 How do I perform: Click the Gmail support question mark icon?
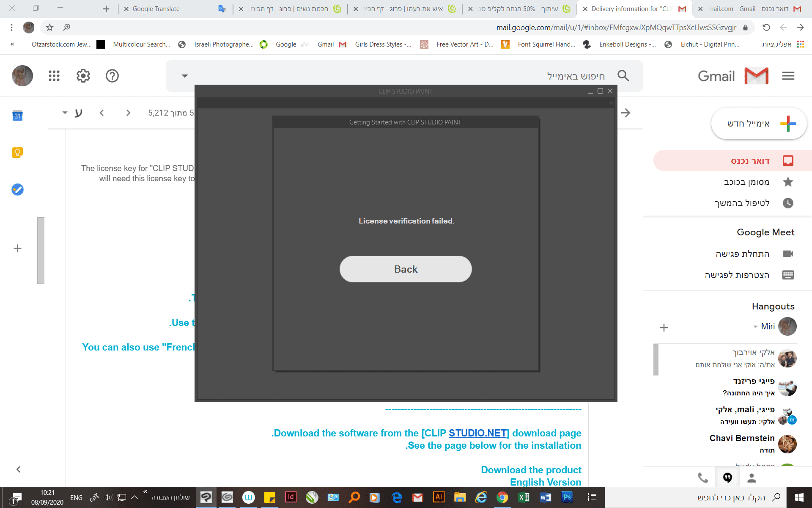point(112,76)
